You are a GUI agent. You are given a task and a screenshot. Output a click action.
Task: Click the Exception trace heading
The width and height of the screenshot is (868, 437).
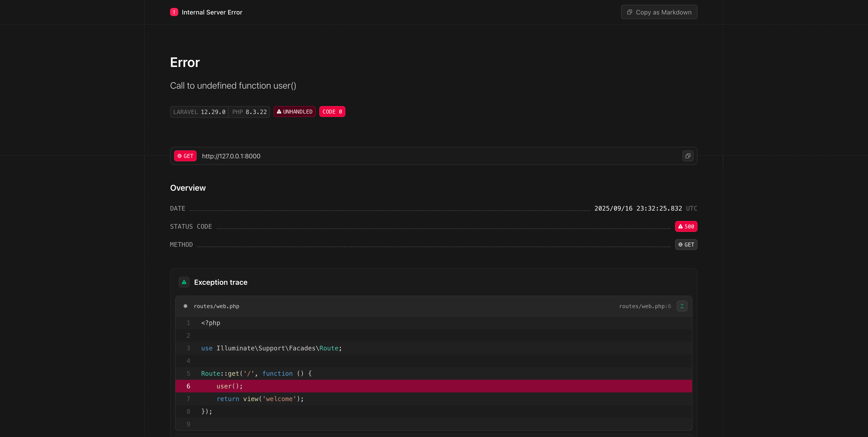tap(220, 282)
